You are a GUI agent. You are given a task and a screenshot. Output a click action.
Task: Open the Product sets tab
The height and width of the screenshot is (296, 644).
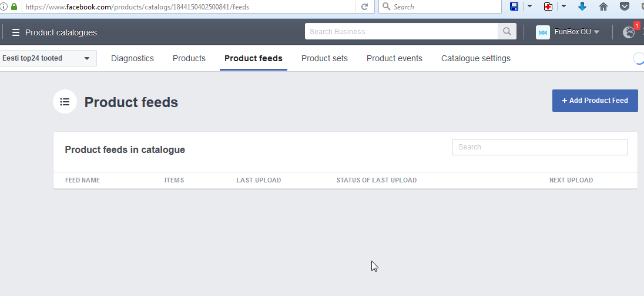pos(324,58)
